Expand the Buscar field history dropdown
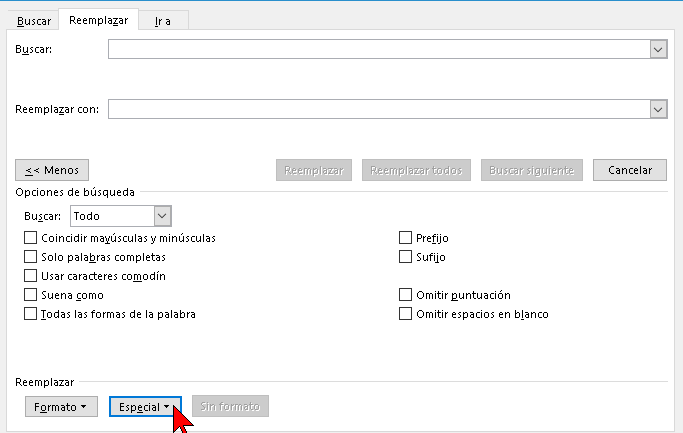This screenshot has height=433, width=683. click(x=658, y=49)
